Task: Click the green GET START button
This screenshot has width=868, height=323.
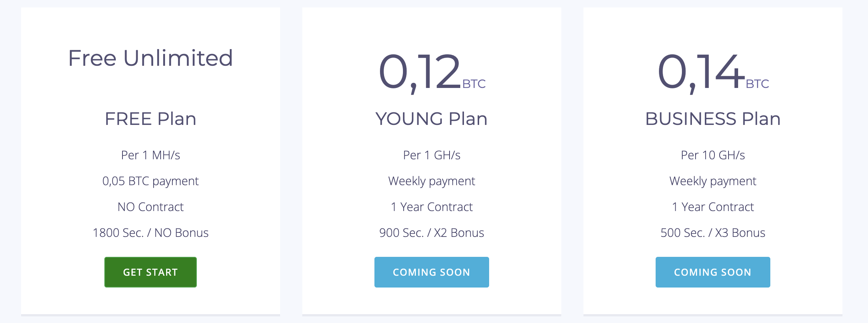Action: (x=150, y=272)
